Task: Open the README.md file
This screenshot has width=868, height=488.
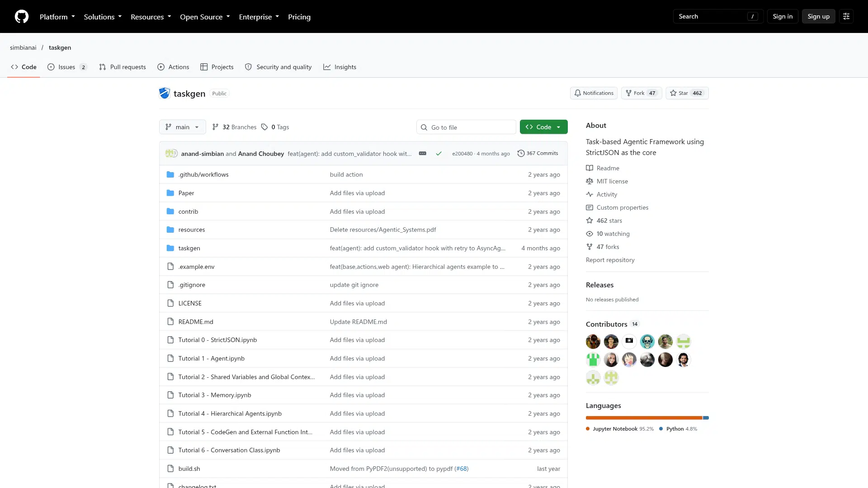Action: coord(196,322)
